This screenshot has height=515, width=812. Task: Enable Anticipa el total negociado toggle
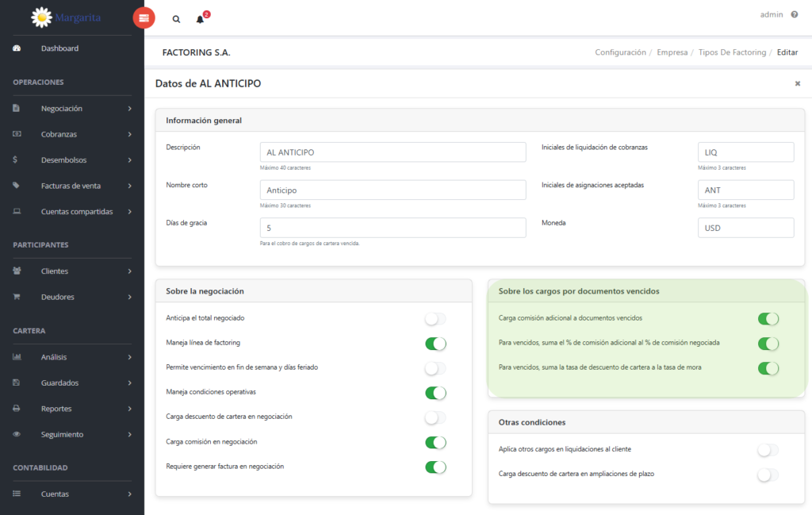(435, 319)
